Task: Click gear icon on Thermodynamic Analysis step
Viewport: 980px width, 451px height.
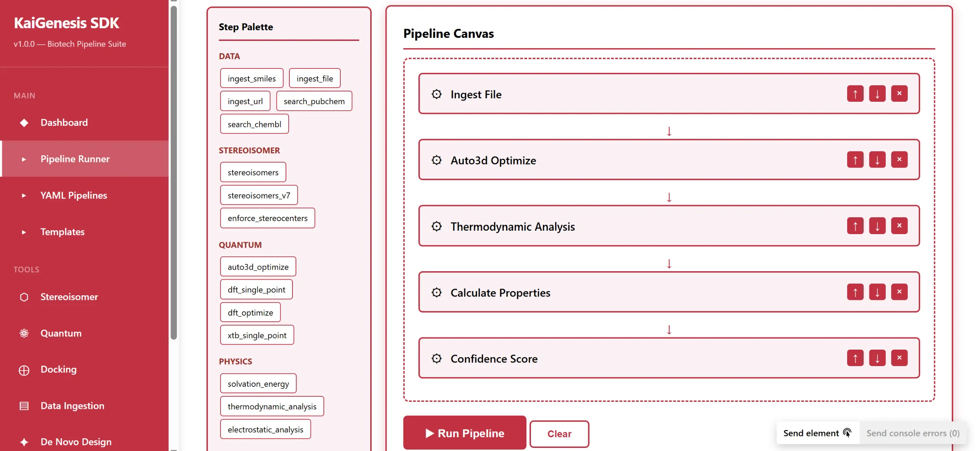Action: pos(436,226)
